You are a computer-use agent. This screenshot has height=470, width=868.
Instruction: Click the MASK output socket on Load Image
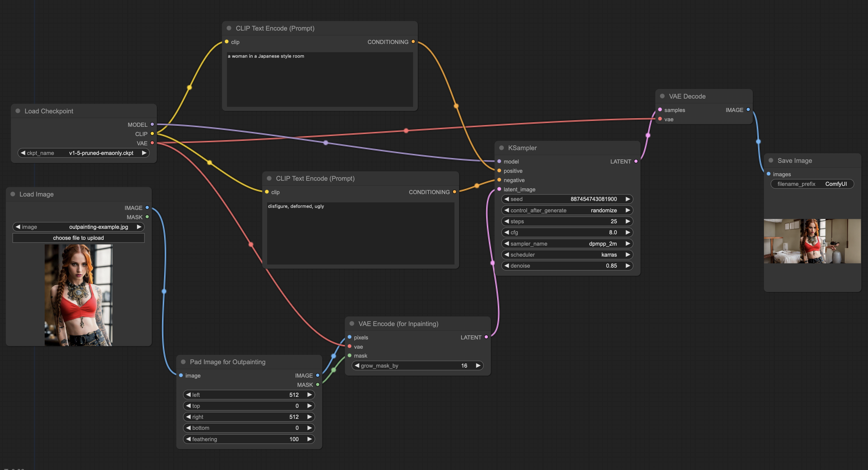147,217
